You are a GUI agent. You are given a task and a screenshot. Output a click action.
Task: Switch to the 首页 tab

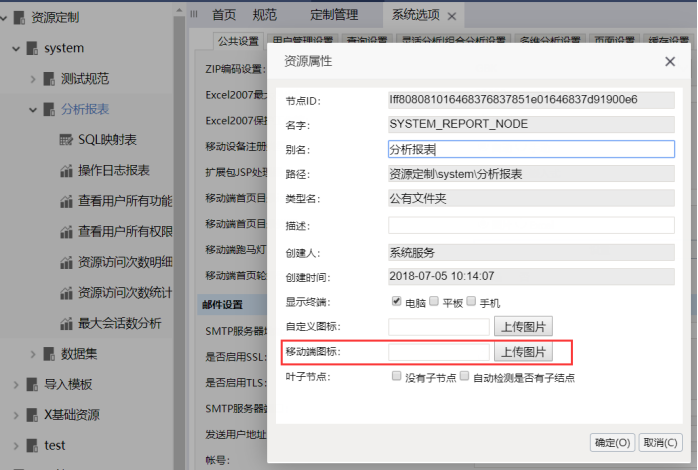tap(224, 15)
